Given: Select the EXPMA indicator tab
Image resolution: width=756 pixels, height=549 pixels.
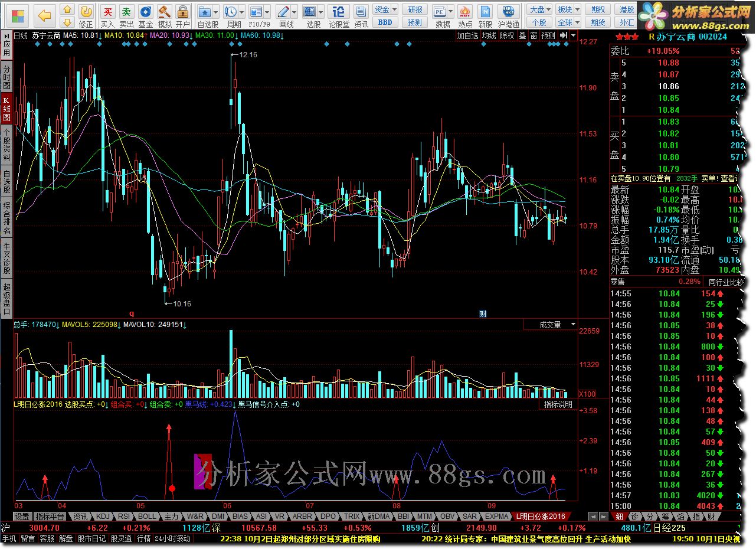Looking at the screenshot, I should (496, 516).
